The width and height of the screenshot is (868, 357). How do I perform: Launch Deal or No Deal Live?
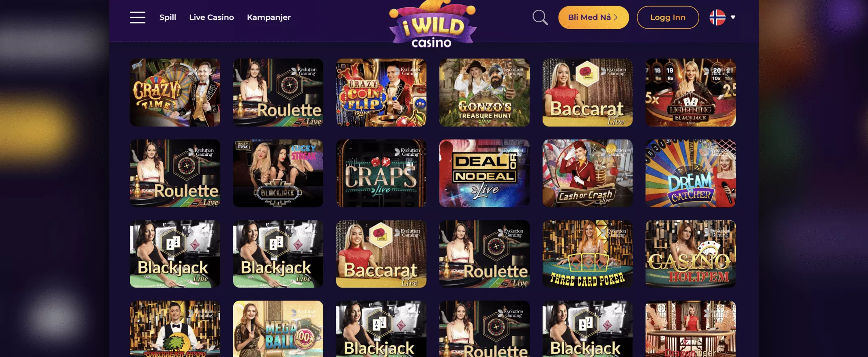[x=484, y=173]
